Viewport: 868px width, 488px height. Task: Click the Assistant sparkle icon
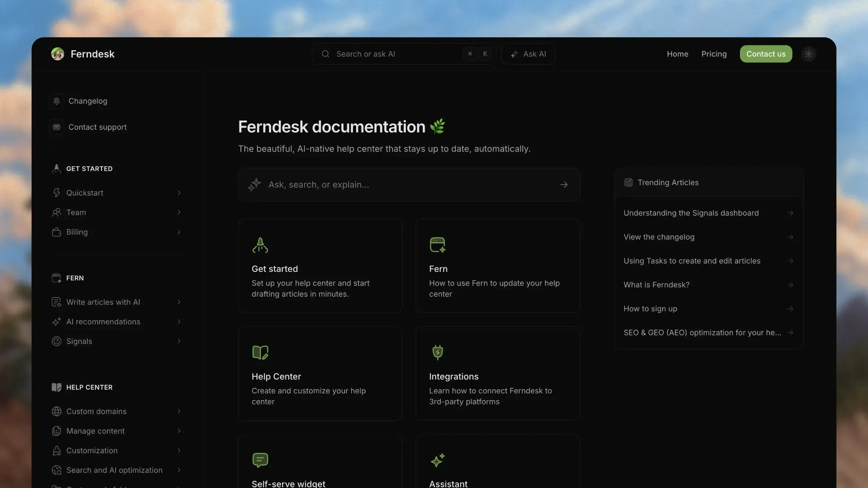click(438, 460)
